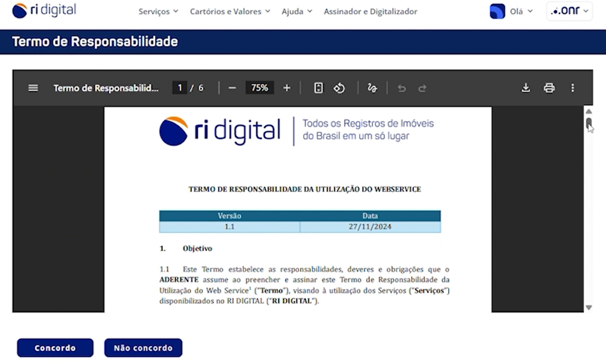Download the PDF document
Viewport: 606px width, 364px height.
[526, 88]
